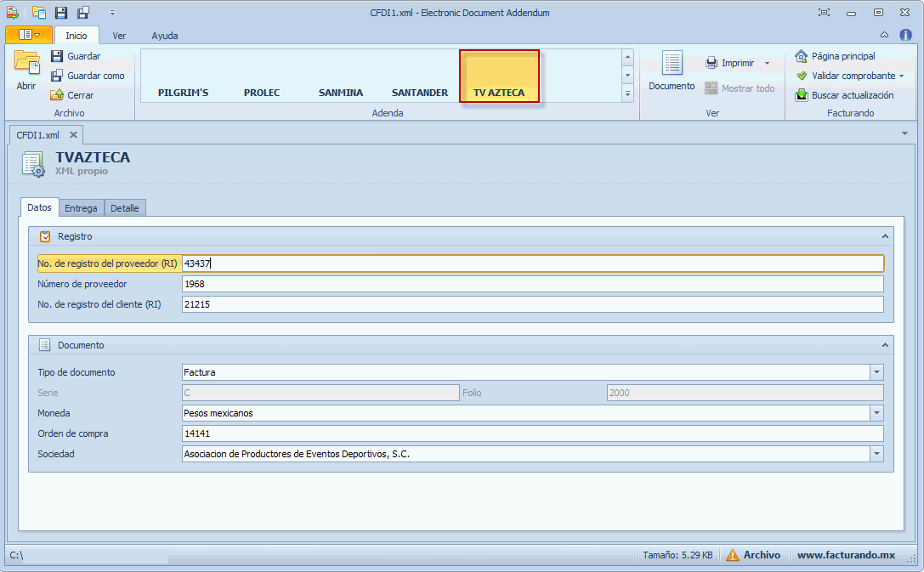Open the Ver ribbon tab
Screen dimensions: 924x572
click(119, 36)
